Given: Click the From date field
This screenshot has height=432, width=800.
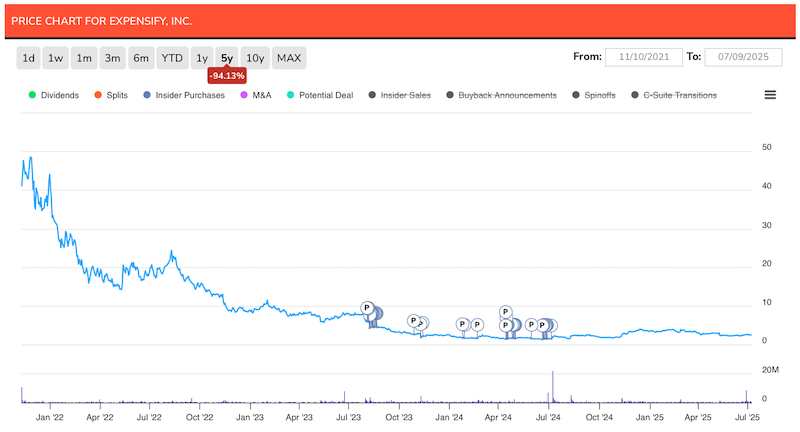Looking at the screenshot, I should (643, 57).
